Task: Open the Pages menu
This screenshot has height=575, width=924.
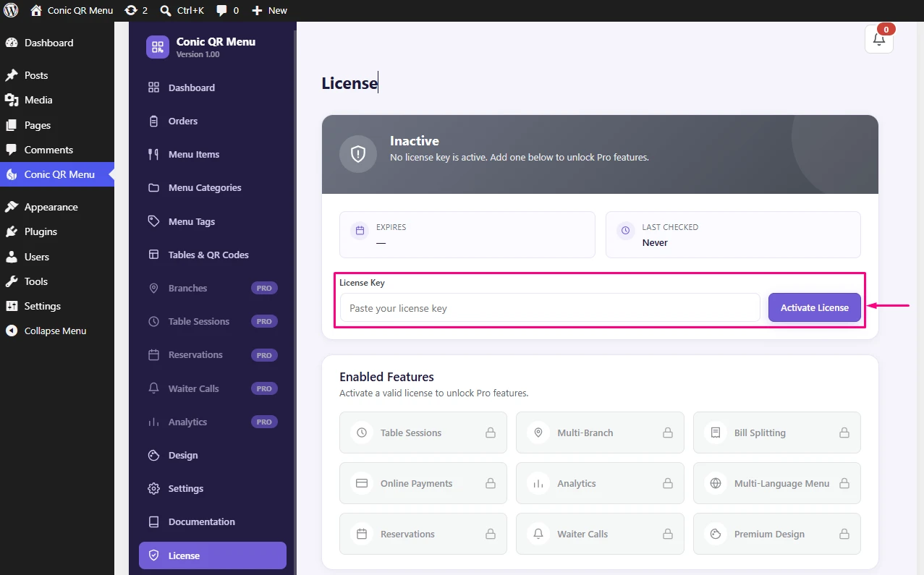Action: point(57,125)
